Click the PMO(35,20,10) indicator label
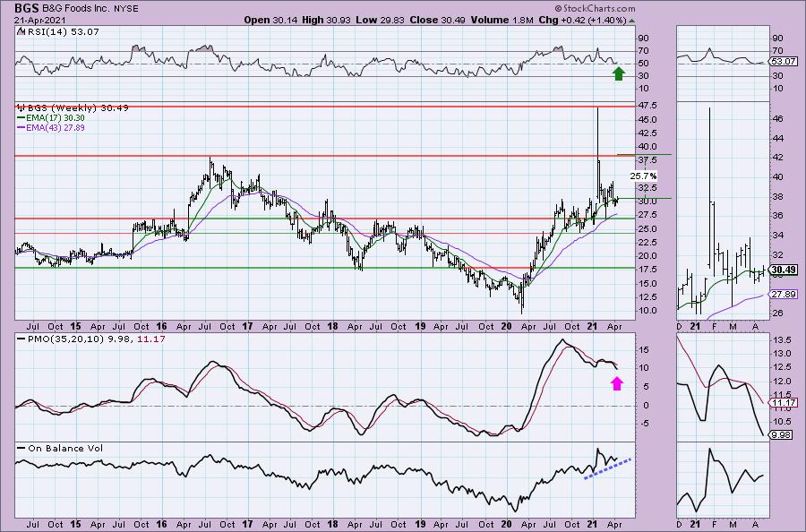 coord(91,339)
